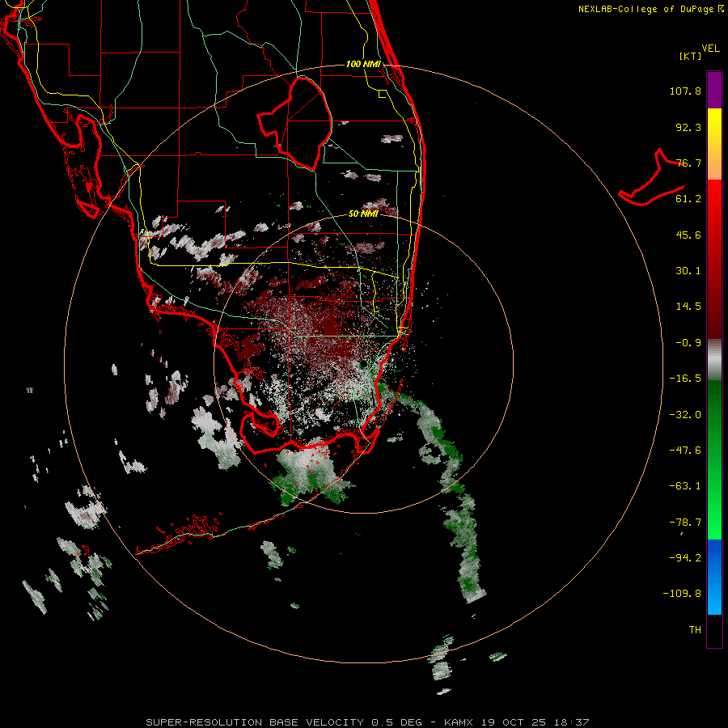
Task: Click the -63.1 scale value
Action: [685, 486]
